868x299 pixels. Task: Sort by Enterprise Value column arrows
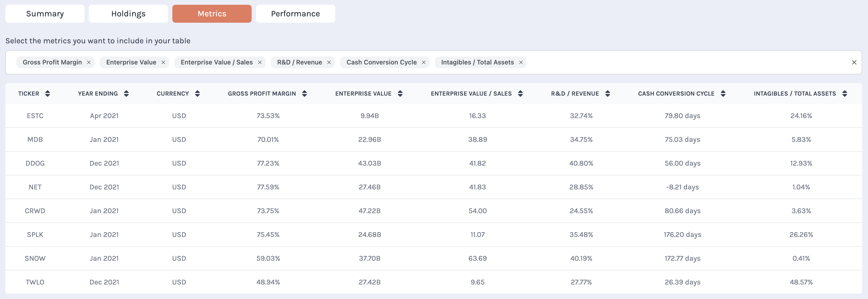[x=400, y=94]
